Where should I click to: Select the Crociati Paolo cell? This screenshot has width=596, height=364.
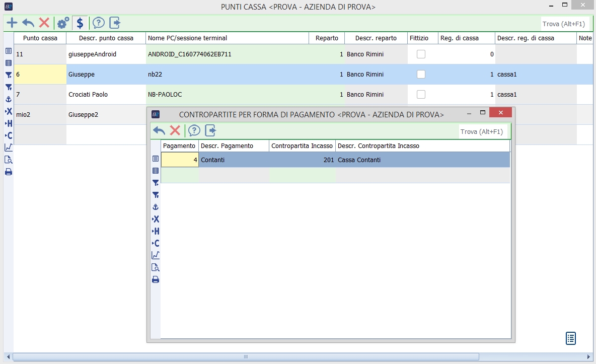106,94
